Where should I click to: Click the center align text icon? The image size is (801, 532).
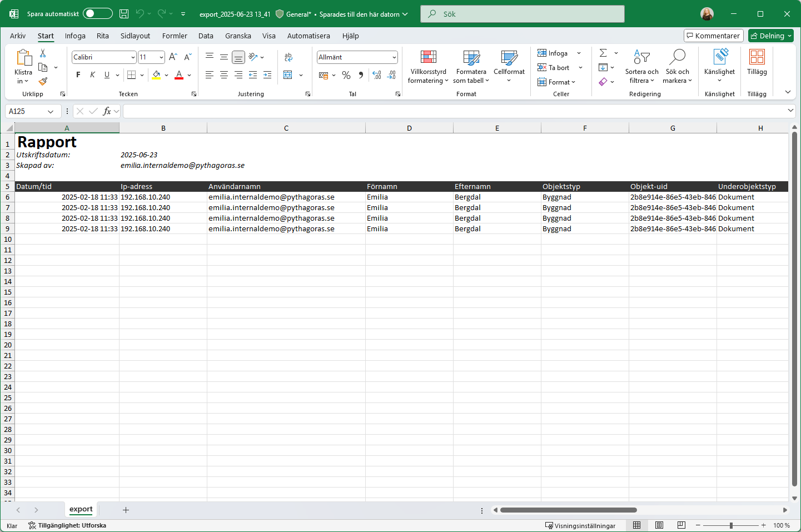click(224, 75)
